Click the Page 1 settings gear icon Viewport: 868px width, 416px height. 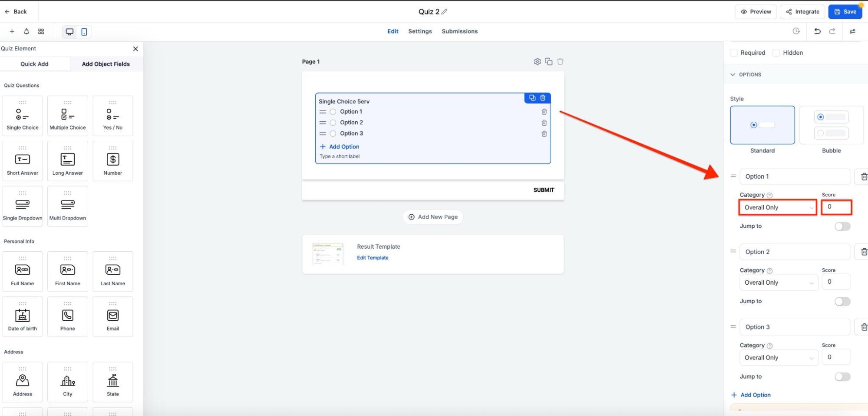[x=537, y=62]
